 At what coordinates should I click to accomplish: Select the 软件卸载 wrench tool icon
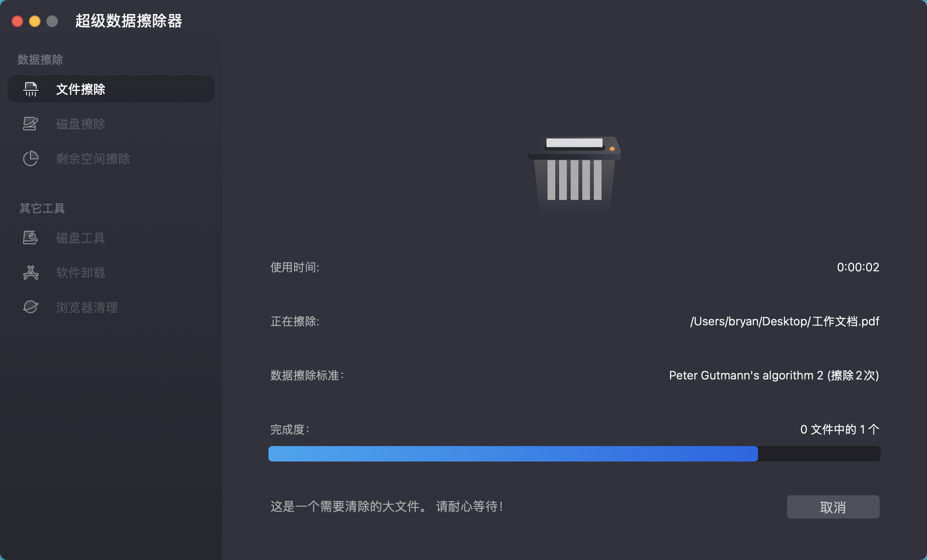click(x=30, y=273)
